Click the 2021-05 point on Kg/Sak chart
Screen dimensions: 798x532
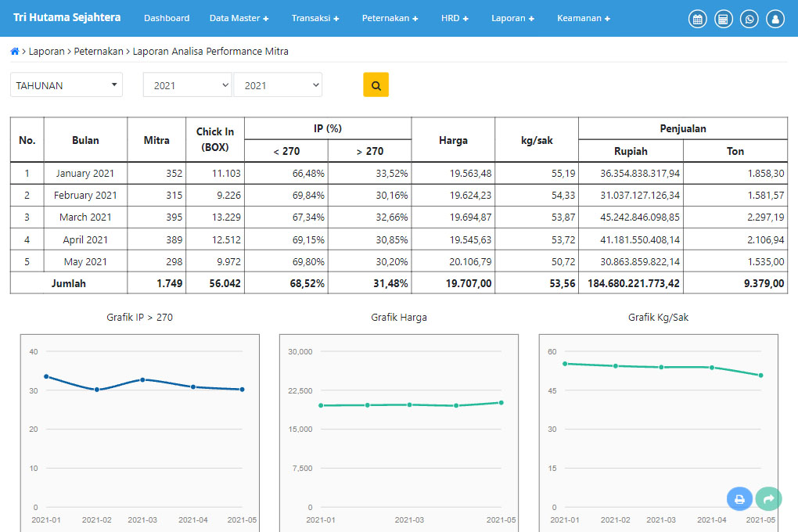[761, 376]
